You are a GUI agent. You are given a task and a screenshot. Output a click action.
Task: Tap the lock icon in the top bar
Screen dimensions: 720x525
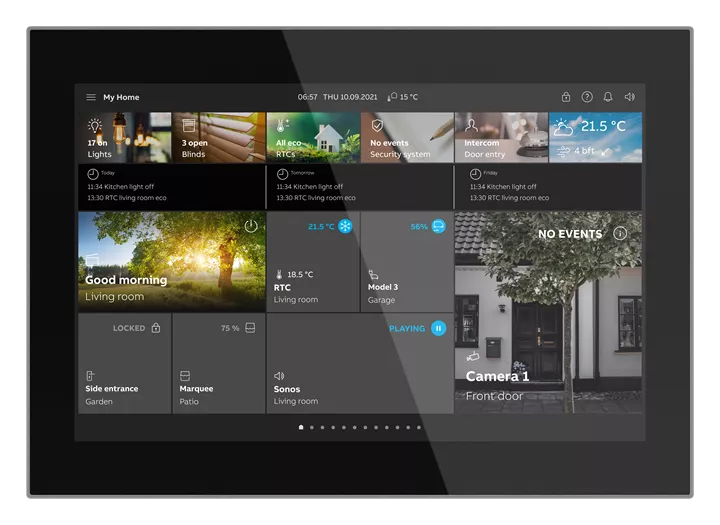[x=566, y=97]
